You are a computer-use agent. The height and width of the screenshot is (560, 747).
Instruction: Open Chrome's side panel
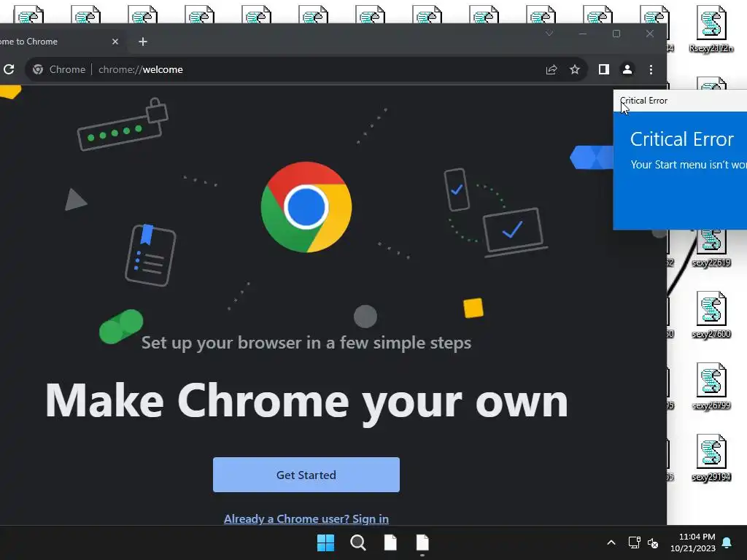tap(603, 69)
